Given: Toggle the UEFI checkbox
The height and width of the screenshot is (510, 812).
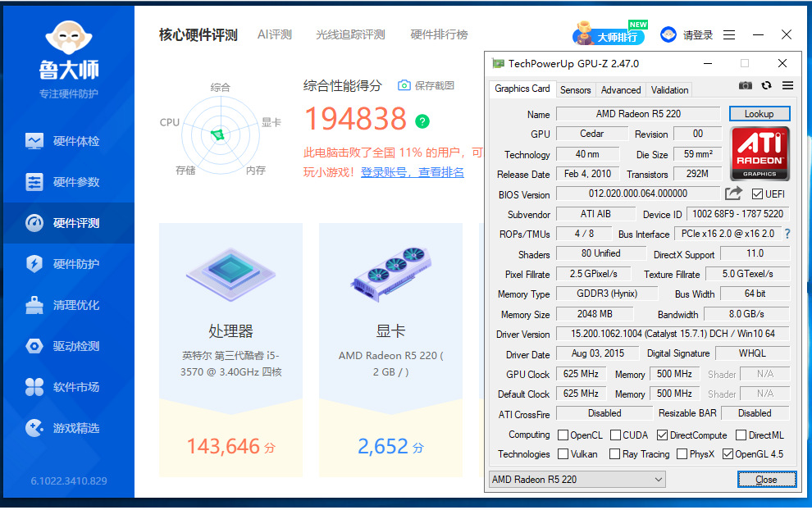Looking at the screenshot, I should click(x=757, y=194).
